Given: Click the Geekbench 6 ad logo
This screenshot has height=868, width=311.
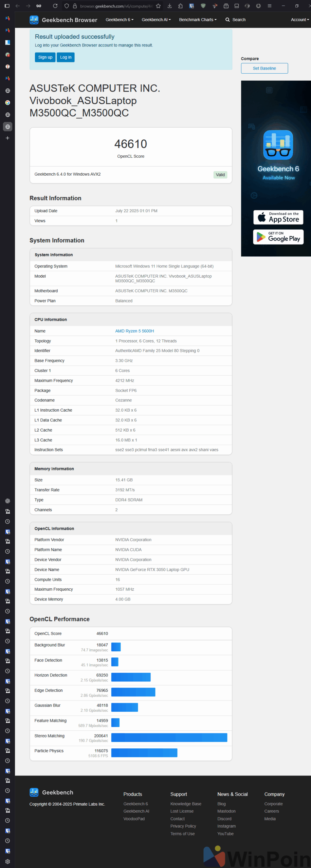Looking at the screenshot, I should tap(278, 145).
